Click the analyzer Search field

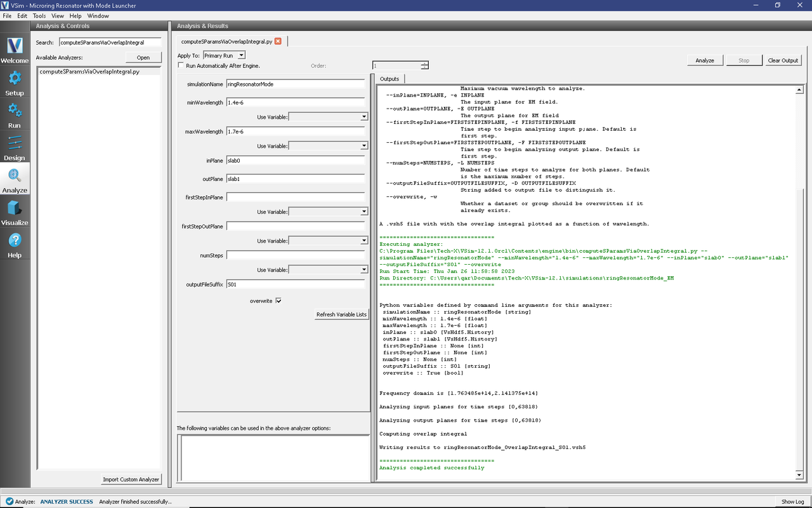point(110,43)
